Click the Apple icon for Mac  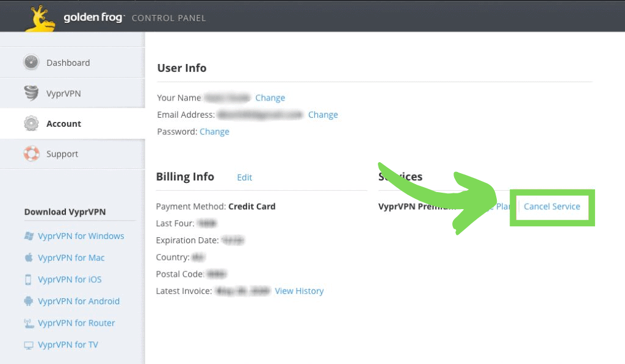[29, 257]
